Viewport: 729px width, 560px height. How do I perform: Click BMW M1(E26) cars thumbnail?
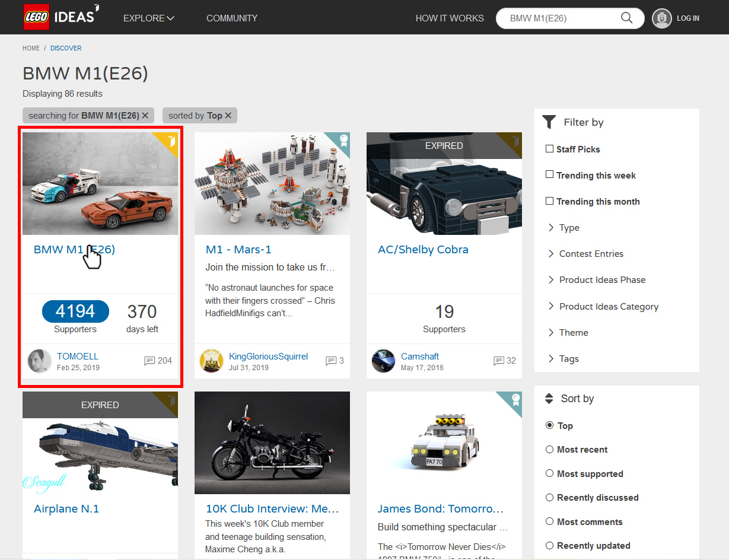point(100,183)
